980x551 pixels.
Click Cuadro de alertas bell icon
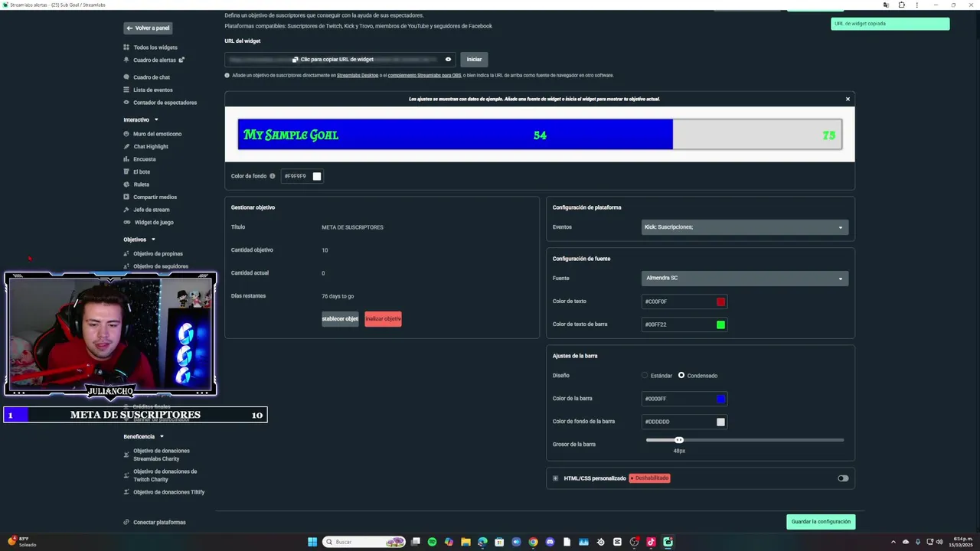[126, 60]
